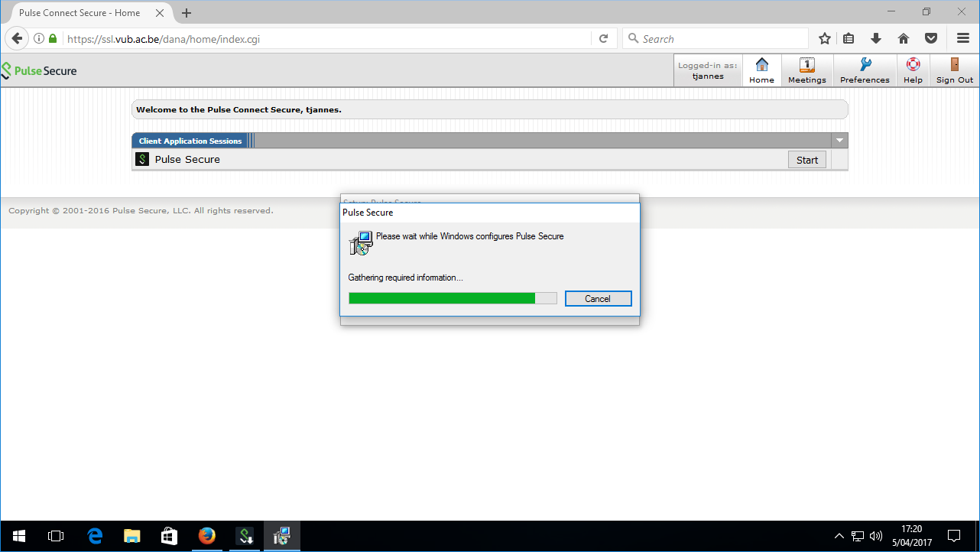The height and width of the screenshot is (552, 980).
Task: Click the copyright notice text
Action: [141, 210]
